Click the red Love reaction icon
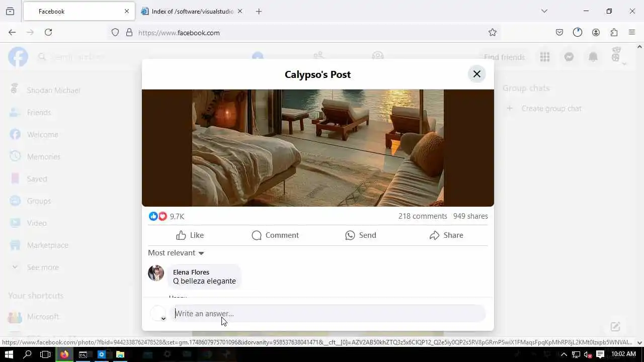Screen dimensions: 644x362 [x=163, y=216]
